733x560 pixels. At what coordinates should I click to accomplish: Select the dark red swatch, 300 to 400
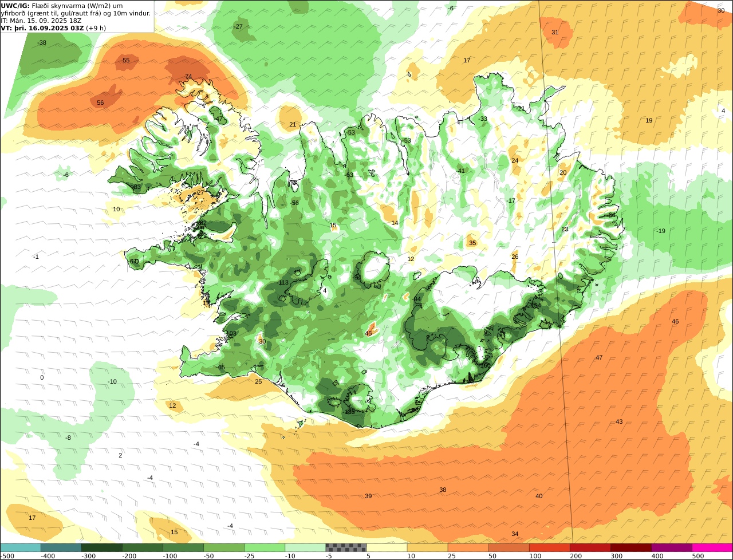pyautogui.click(x=631, y=547)
